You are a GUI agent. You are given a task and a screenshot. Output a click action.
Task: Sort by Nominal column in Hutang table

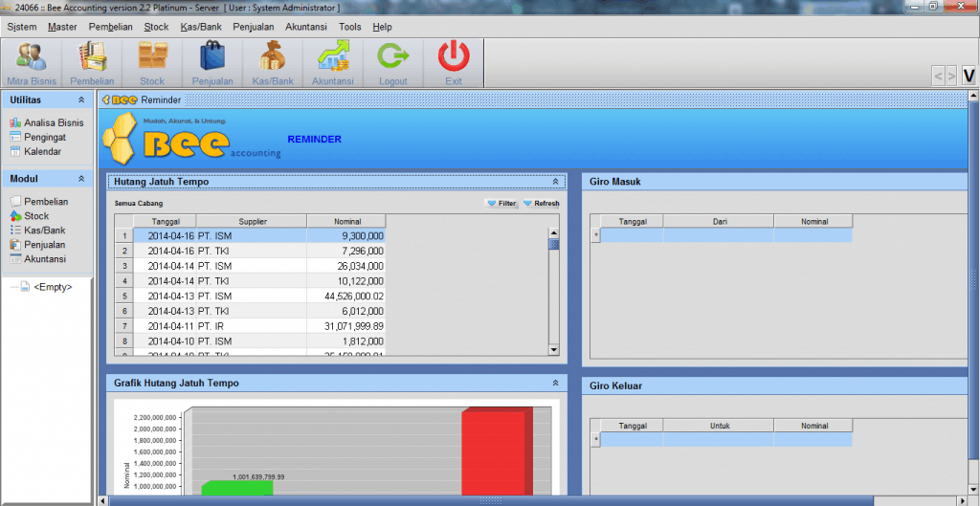pyautogui.click(x=346, y=221)
